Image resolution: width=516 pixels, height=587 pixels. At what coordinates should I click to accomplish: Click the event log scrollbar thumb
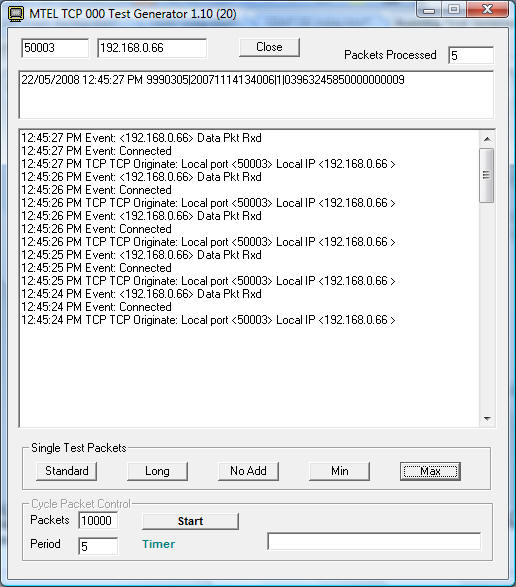coord(487,175)
